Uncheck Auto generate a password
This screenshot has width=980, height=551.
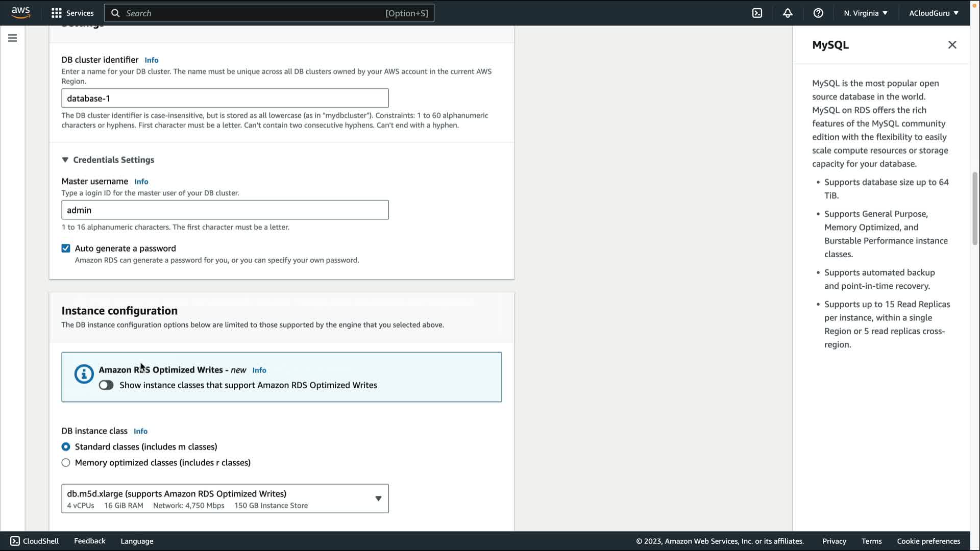click(x=66, y=248)
